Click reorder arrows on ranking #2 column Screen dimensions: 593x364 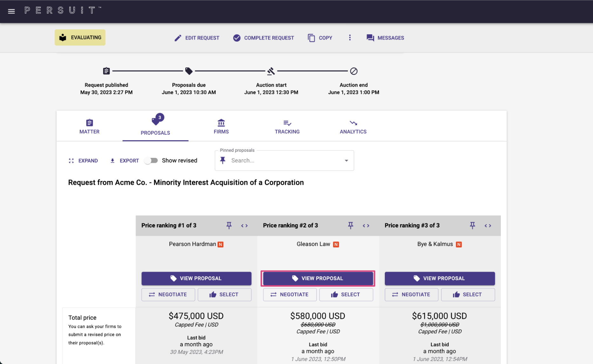pyautogui.click(x=366, y=226)
